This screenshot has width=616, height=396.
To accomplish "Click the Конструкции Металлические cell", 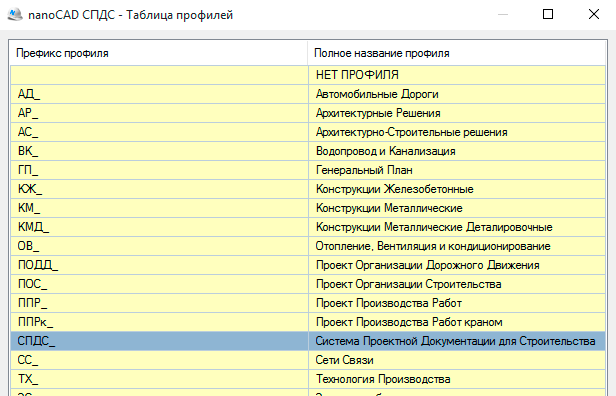I will pyautogui.click(x=457, y=208).
